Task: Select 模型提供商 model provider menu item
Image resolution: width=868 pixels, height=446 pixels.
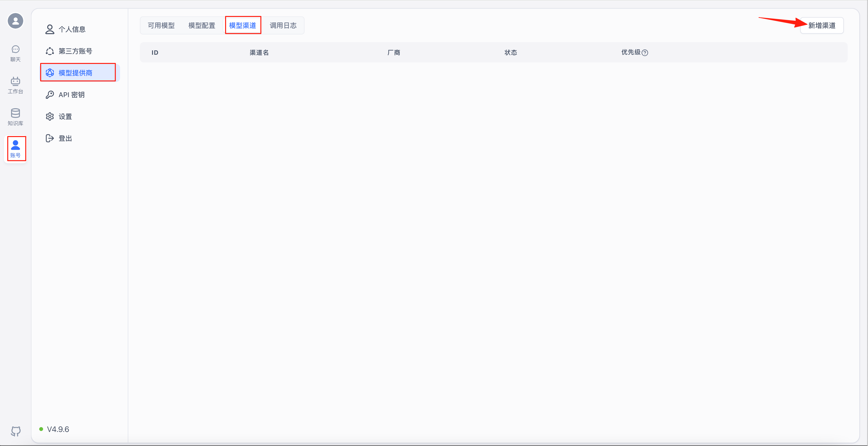Action: click(75, 73)
